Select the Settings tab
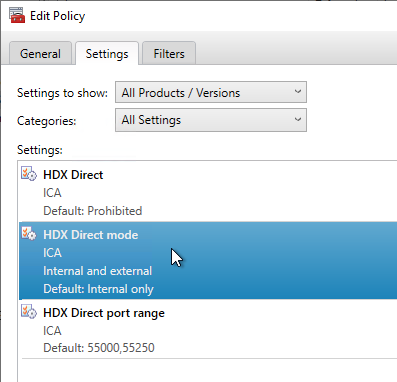 (x=107, y=54)
